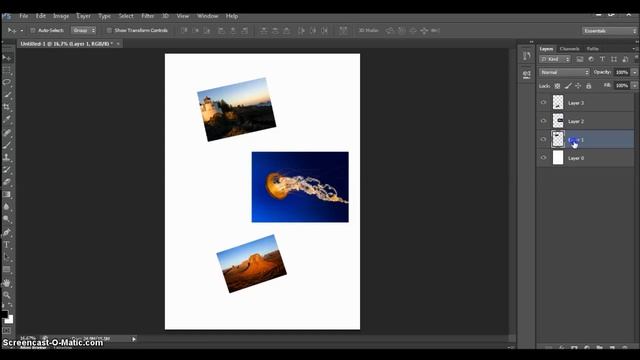Open the status bar info arrow
Screen dimensions: 640x360
coord(133,339)
